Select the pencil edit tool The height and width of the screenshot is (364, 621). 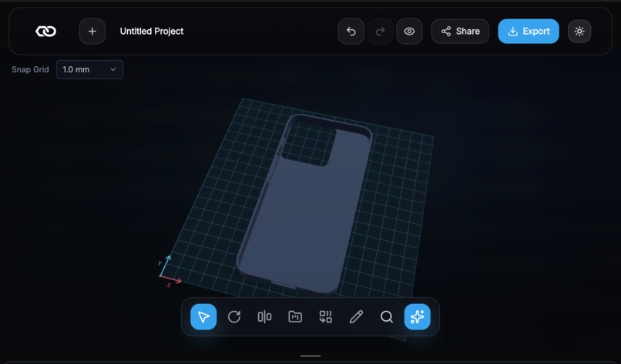click(356, 317)
